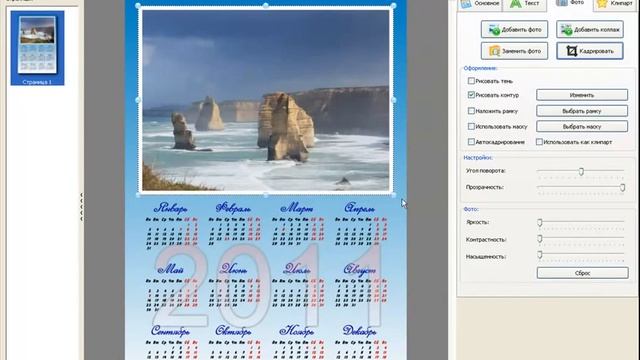Screen dimensions: 640x360
Task: Click the photo's top-center resize handle
Action: point(266,6)
